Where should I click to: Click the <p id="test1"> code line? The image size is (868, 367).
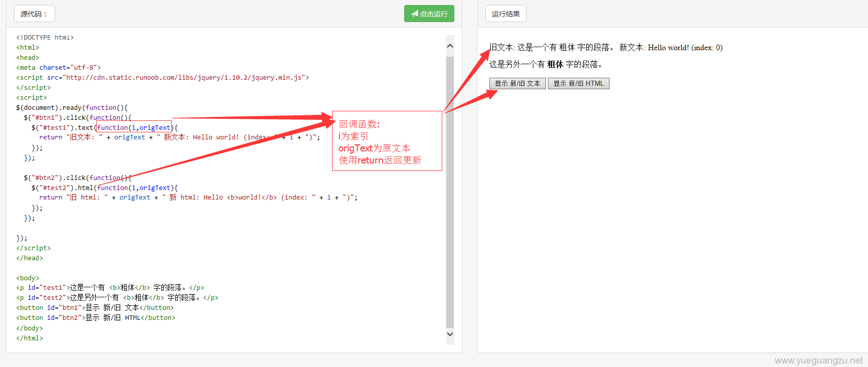click(x=110, y=288)
